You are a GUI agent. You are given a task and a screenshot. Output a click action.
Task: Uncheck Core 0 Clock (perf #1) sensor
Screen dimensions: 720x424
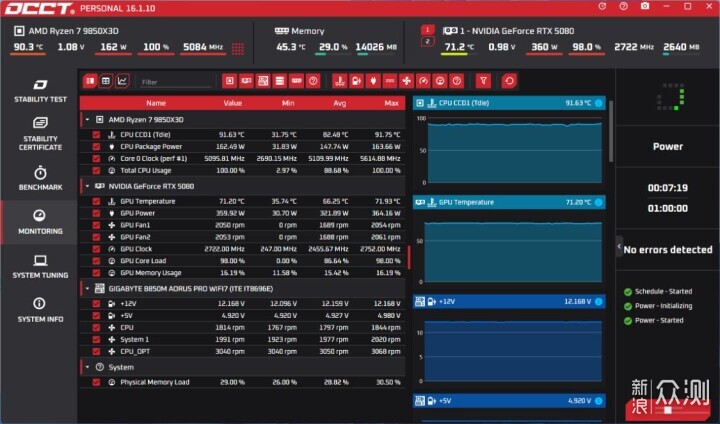(96, 158)
